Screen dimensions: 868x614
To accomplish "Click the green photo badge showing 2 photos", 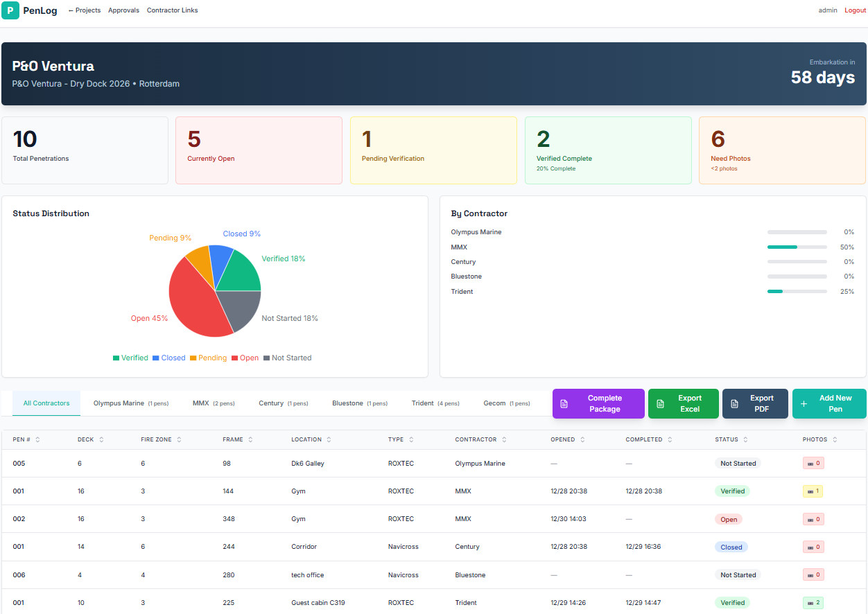I will pyautogui.click(x=813, y=602).
